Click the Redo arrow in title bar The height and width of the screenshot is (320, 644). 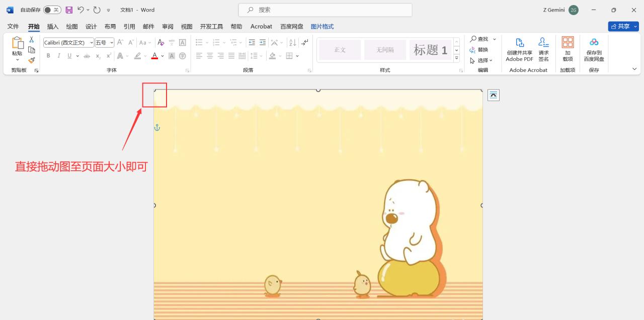(x=97, y=10)
